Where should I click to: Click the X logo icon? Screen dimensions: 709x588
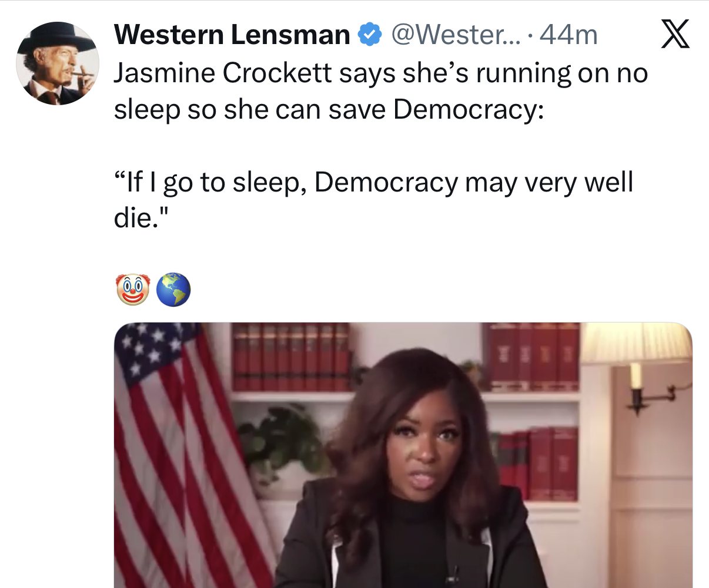(x=675, y=35)
